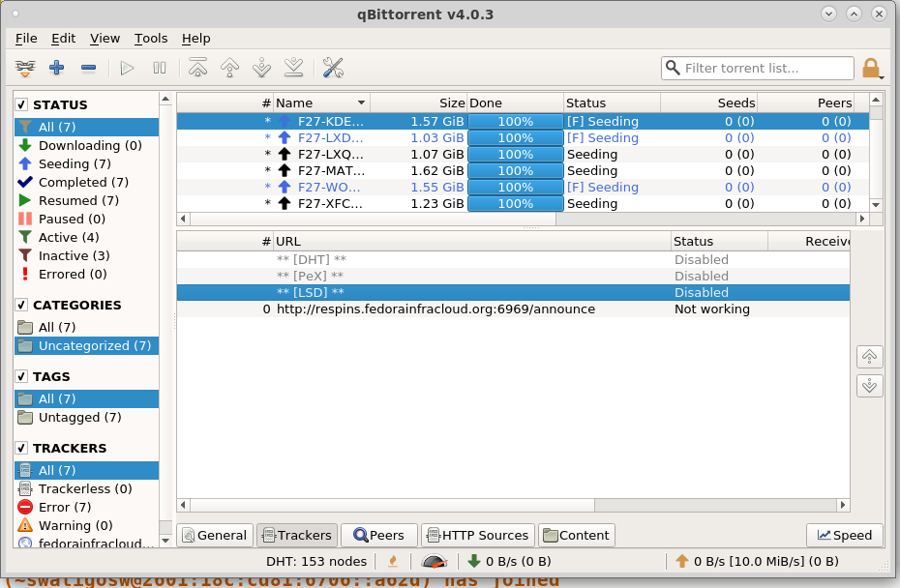Click the sidebar scroll down arrow
The width and height of the screenshot is (900, 588).
[x=165, y=541]
